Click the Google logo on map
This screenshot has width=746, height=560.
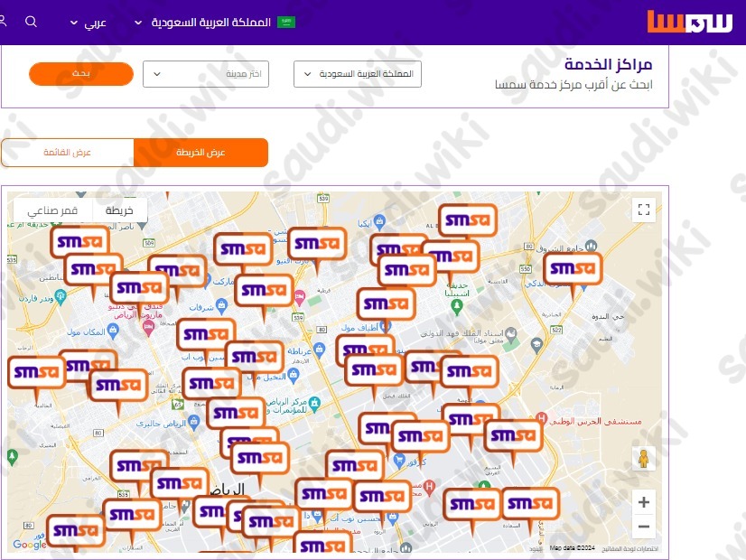(30, 545)
